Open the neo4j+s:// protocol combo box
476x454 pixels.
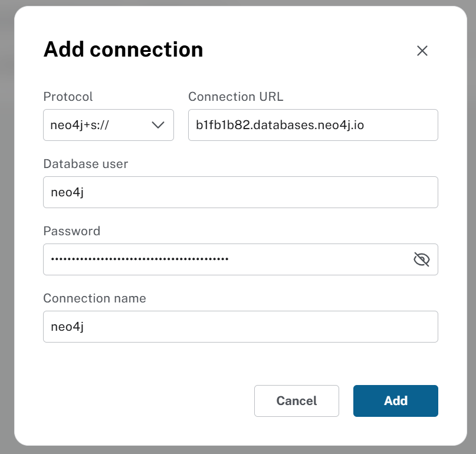pos(109,125)
